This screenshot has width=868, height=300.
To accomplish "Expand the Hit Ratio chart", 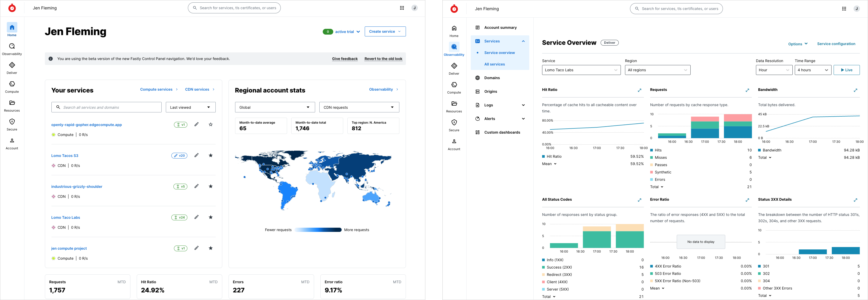I will click(x=640, y=90).
